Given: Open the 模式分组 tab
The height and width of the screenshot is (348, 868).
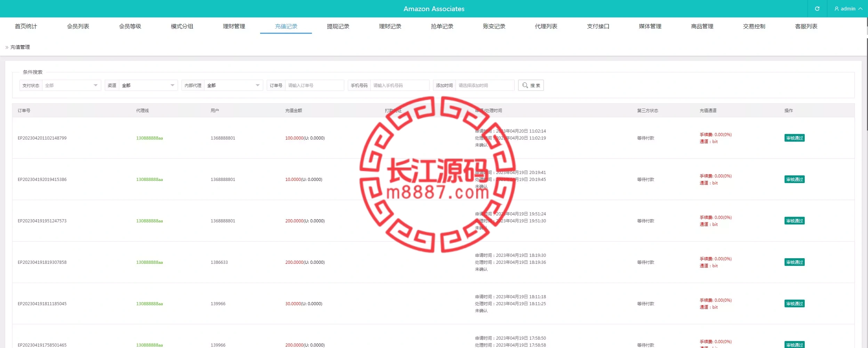Looking at the screenshot, I should click(x=182, y=26).
